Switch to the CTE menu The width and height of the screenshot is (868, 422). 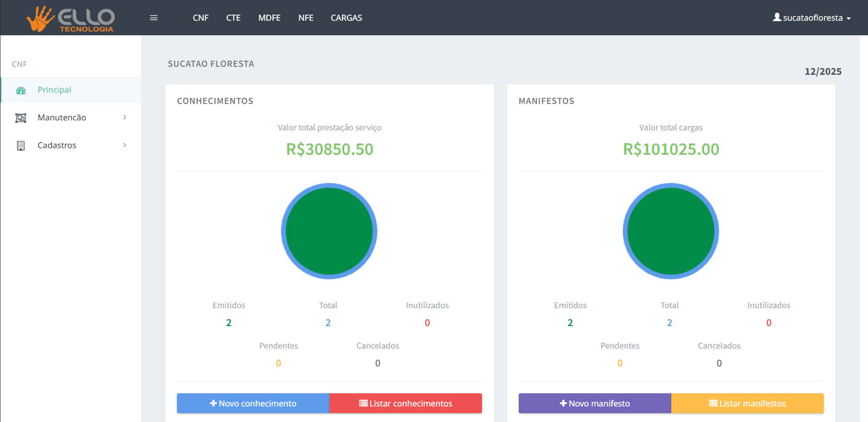pos(233,18)
